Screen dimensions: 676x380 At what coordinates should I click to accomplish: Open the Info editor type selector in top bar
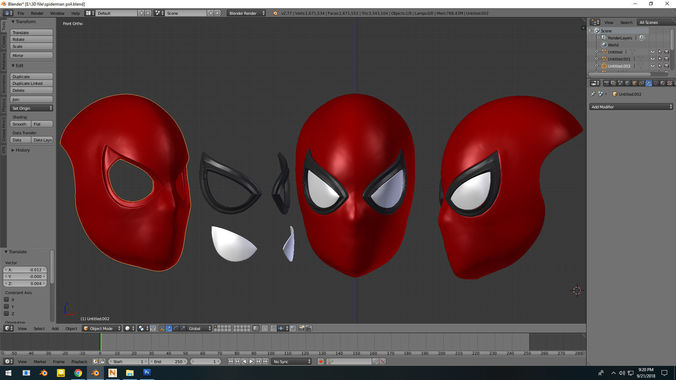(8, 13)
